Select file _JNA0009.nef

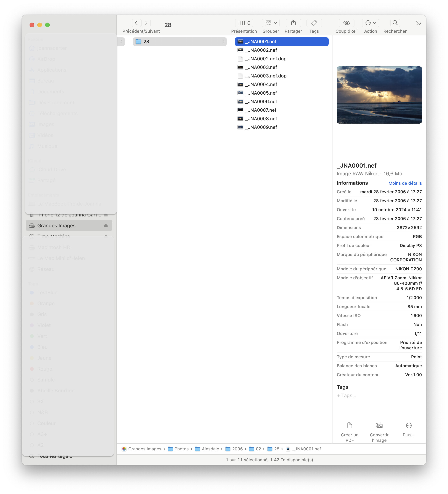pos(282,127)
